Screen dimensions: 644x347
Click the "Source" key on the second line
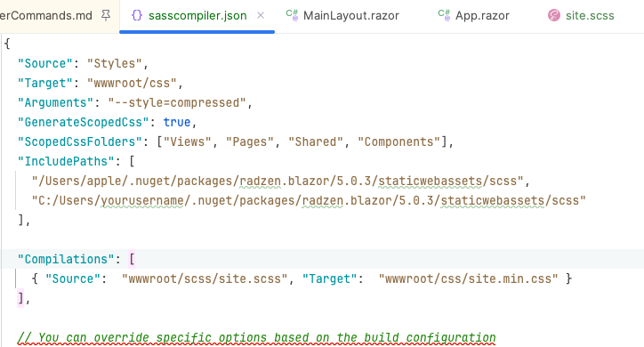click(x=45, y=64)
